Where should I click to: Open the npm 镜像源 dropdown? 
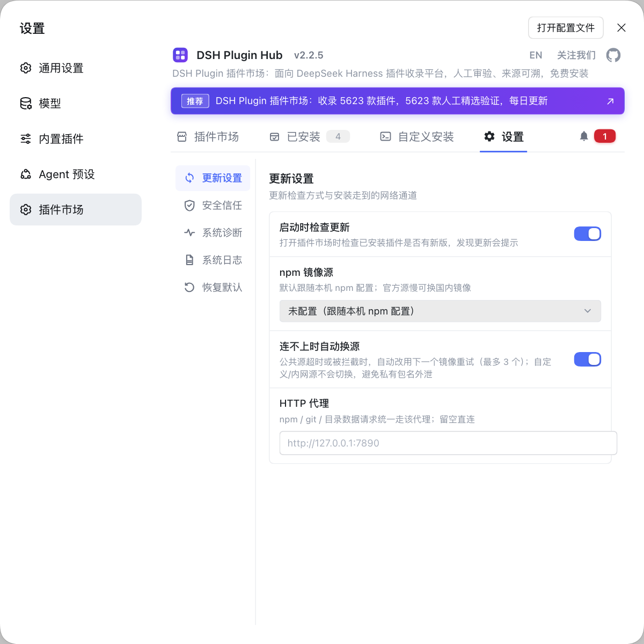440,311
